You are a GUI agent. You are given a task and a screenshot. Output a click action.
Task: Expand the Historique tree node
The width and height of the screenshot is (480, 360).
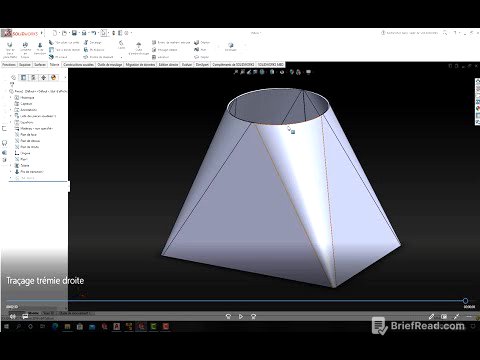click(11, 98)
